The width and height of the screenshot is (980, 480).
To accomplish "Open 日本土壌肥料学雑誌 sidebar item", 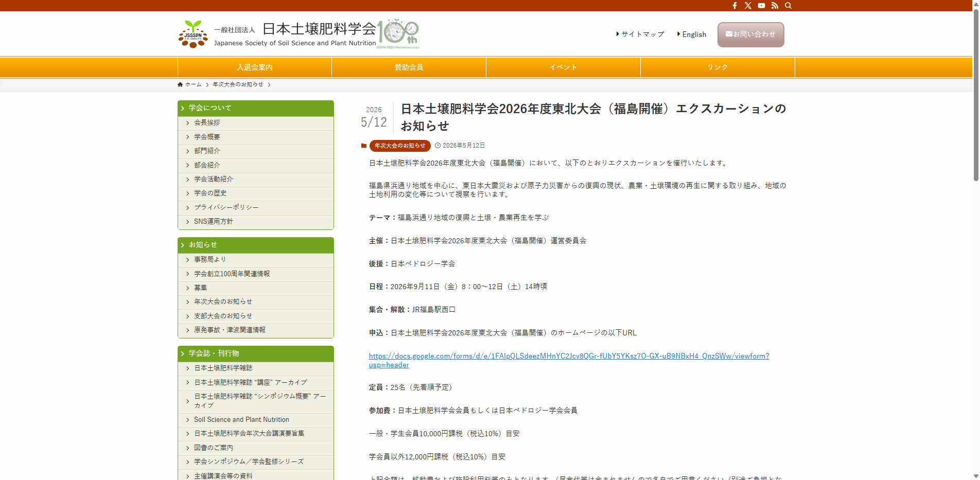I will [x=256, y=368].
